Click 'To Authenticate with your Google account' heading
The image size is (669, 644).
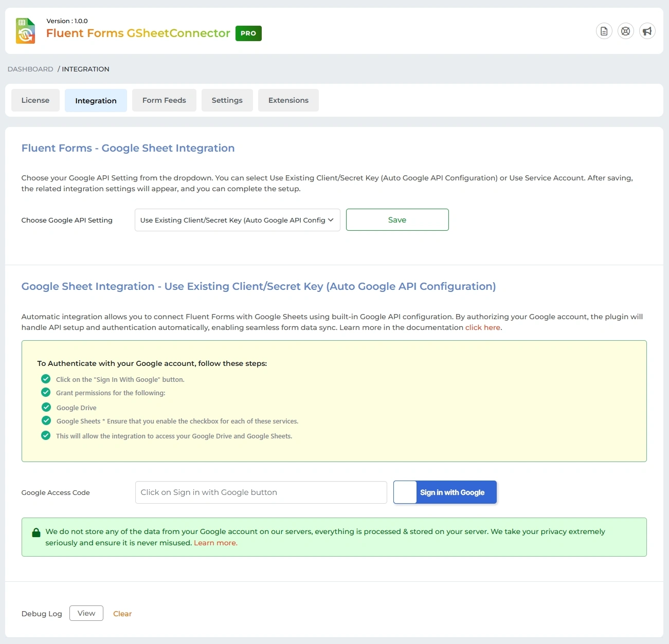pyautogui.click(x=152, y=363)
